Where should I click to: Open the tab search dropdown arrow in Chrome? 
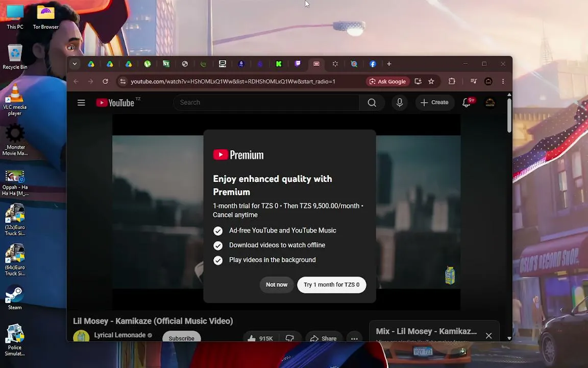point(75,64)
